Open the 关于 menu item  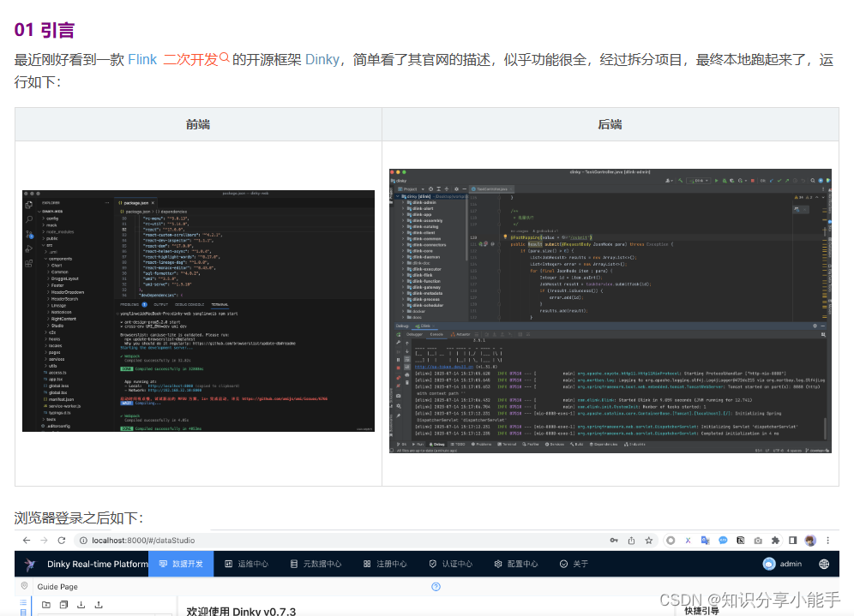pyautogui.click(x=574, y=564)
